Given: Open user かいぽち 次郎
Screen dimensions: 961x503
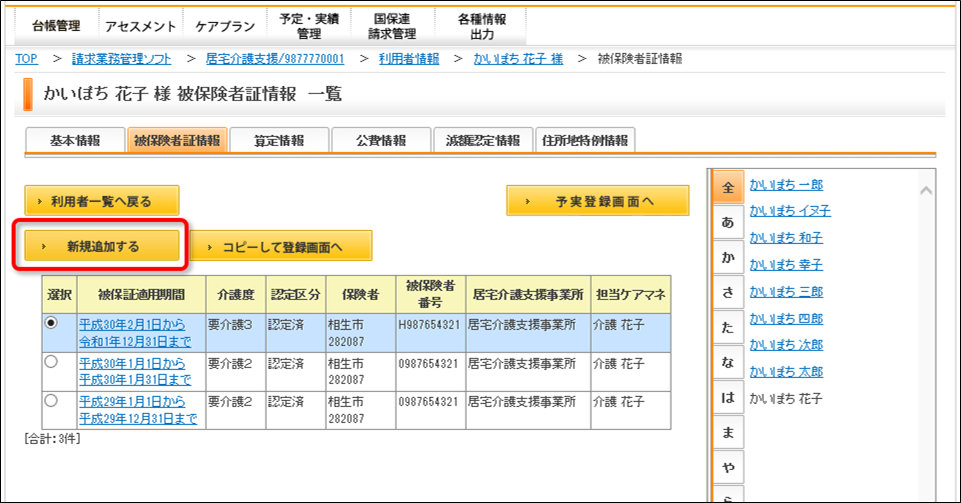Looking at the screenshot, I should (x=786, y=345).
